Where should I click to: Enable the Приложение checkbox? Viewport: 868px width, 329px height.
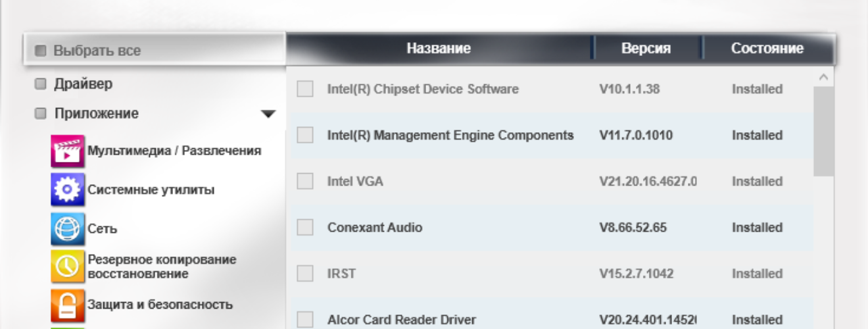pyautogui.click(x=40, y=114)
